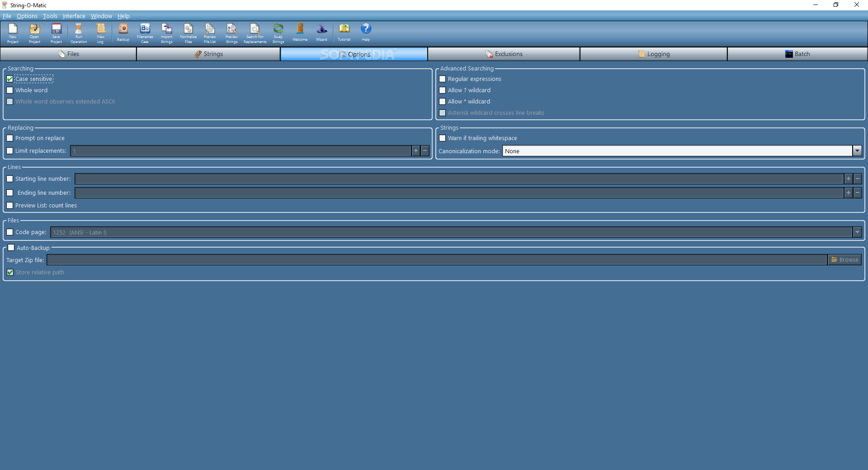Toggle Asterisk wildcard crosses line breaks
868x470 pixels.
[443, 113]
